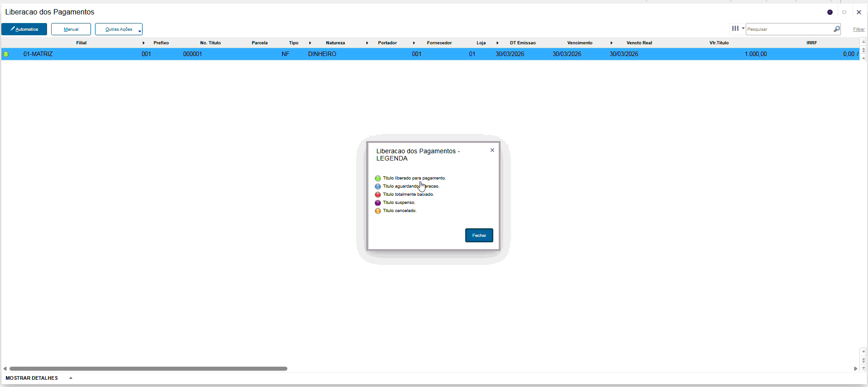The height and width of the screenshot is (387, 868).
Task: Click the Automatica button
Action: click(24, 29)
